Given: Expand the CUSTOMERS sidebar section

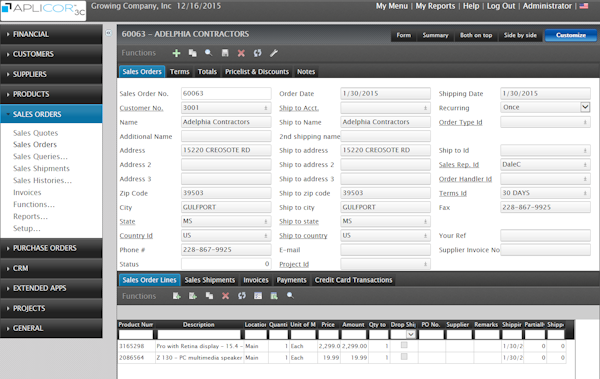Looking at the screenshot, I should (x=51, y=54).
